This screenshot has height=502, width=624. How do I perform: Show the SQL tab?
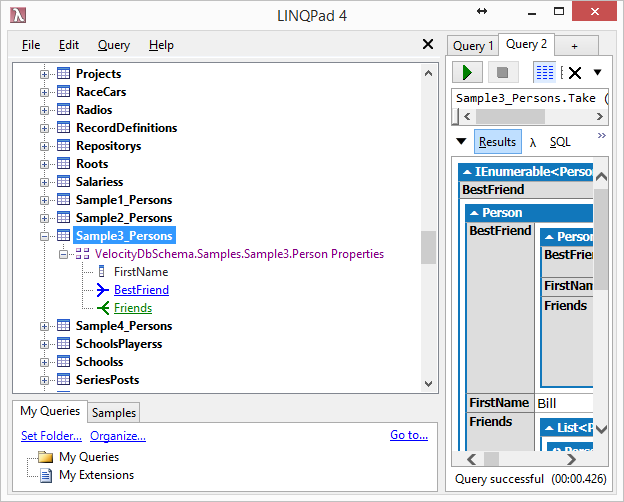pyautogui.click(x=560, y=142)
